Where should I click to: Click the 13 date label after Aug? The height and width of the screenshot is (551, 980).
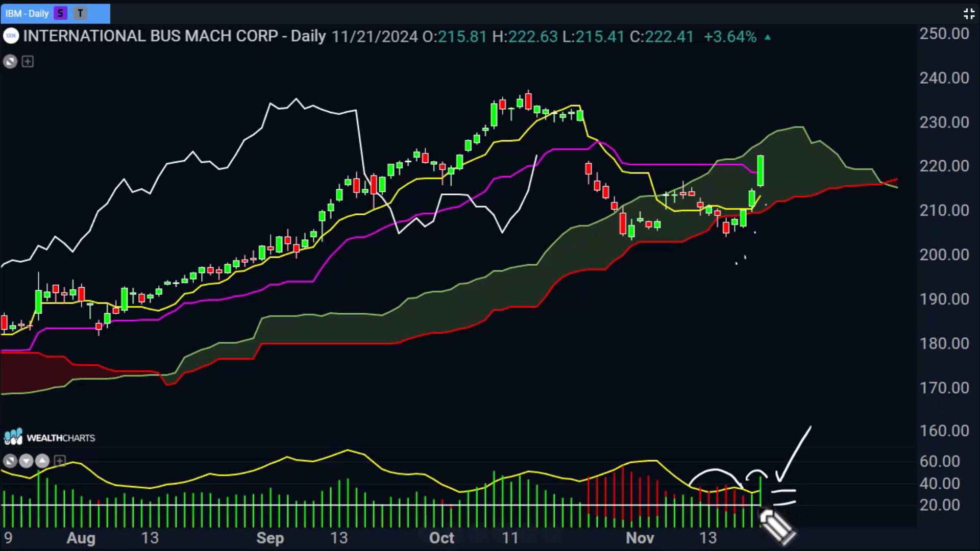(150, 538)
